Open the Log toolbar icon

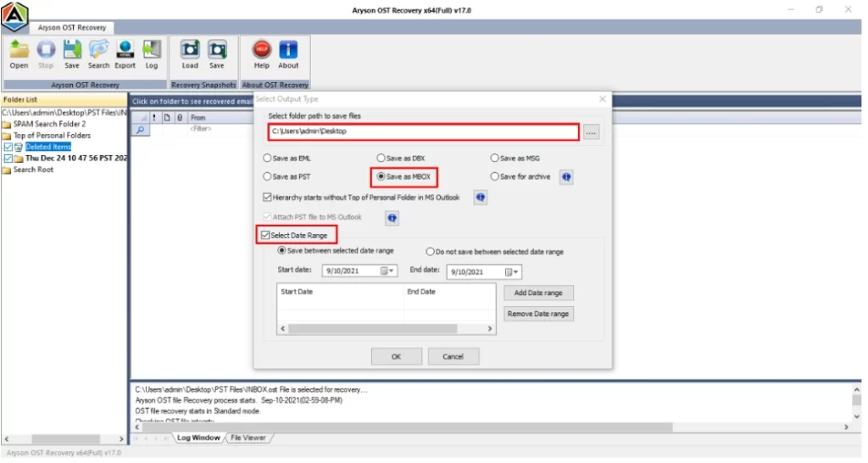[x=152, y=54]
